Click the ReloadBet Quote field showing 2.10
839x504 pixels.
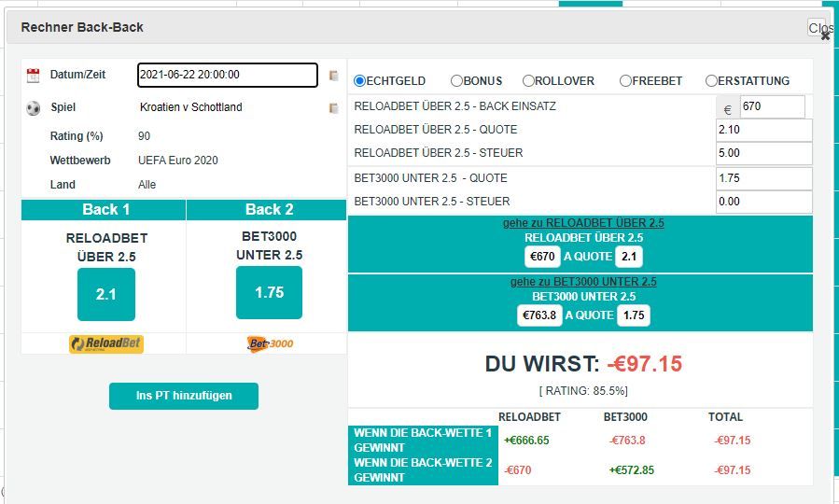(764, 130)
